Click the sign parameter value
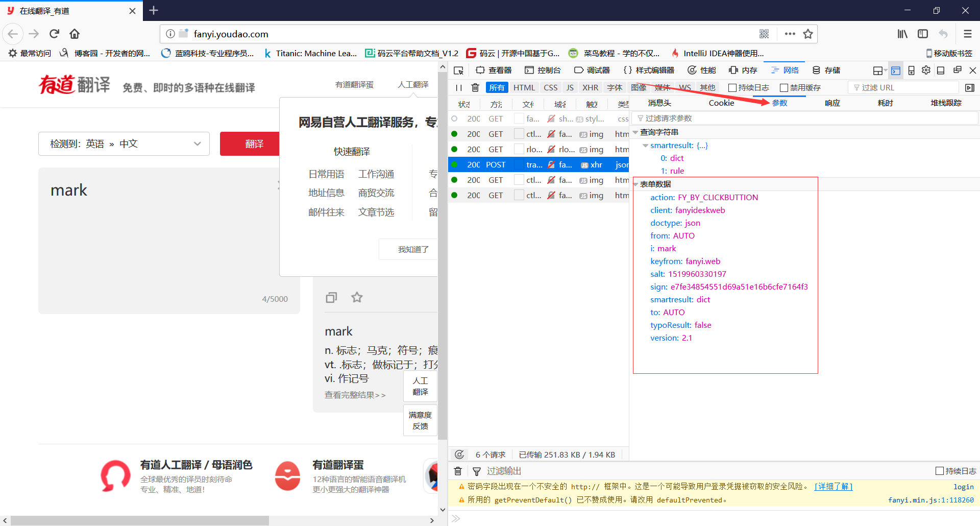 [739, 287]
